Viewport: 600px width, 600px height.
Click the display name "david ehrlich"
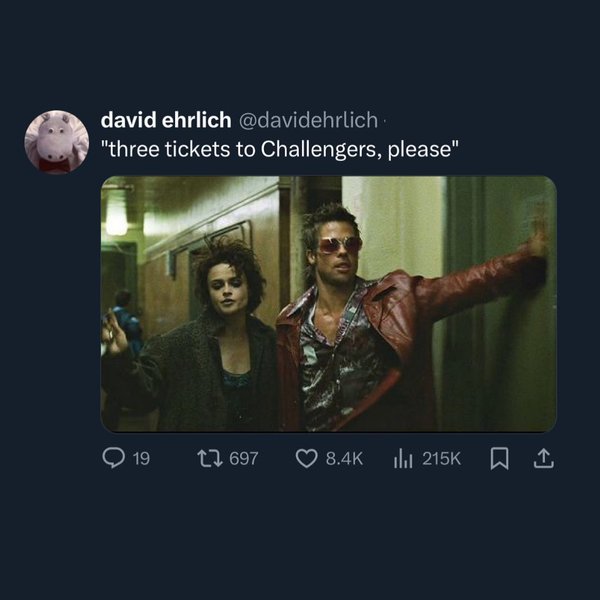point(164,120)
